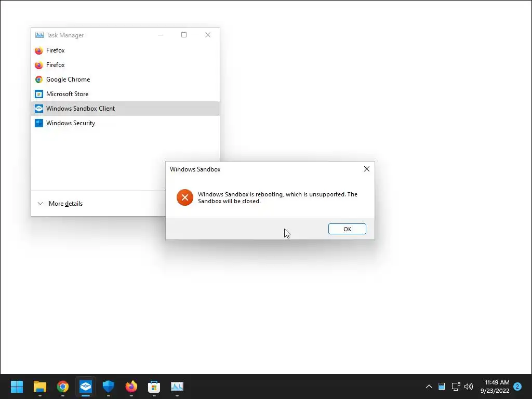Click the Windows Sandbox Client row icon

tap(39, 109)
